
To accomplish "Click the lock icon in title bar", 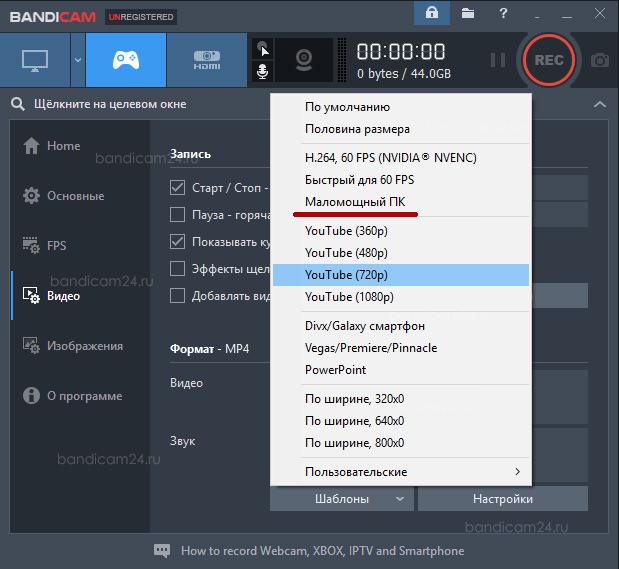I will point(432,13).
